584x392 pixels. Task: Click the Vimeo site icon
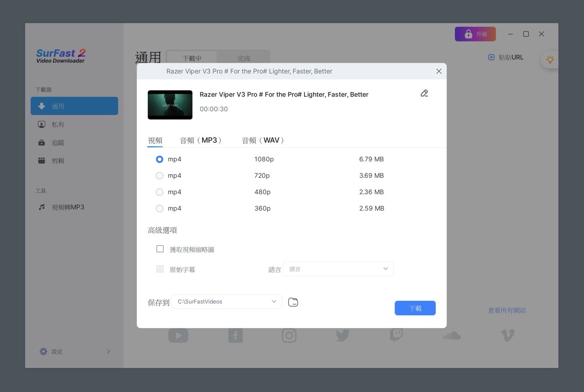507,335
